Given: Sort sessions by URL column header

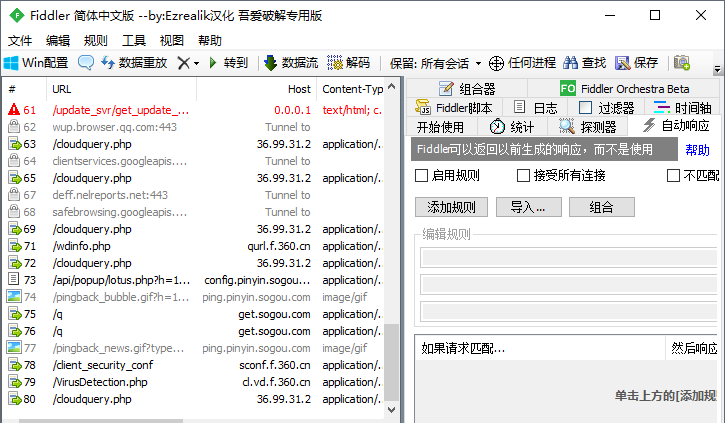Looking at the screenshot, I should click(122, 89).
